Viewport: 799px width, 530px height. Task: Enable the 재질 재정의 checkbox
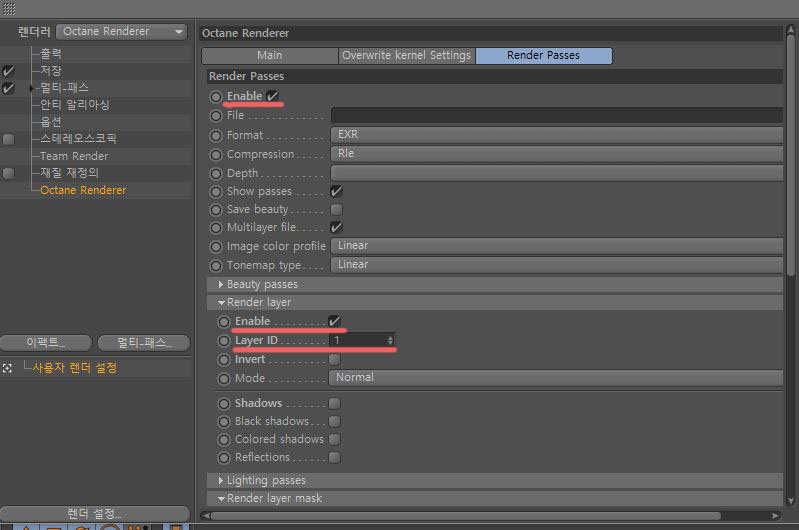tap(8, 173)
